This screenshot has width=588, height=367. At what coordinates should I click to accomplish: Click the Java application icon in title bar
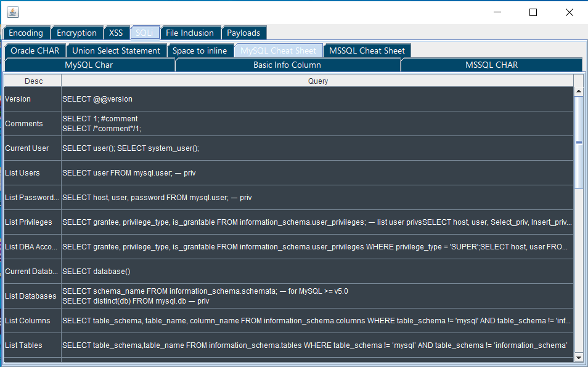[x=12, y=12]
